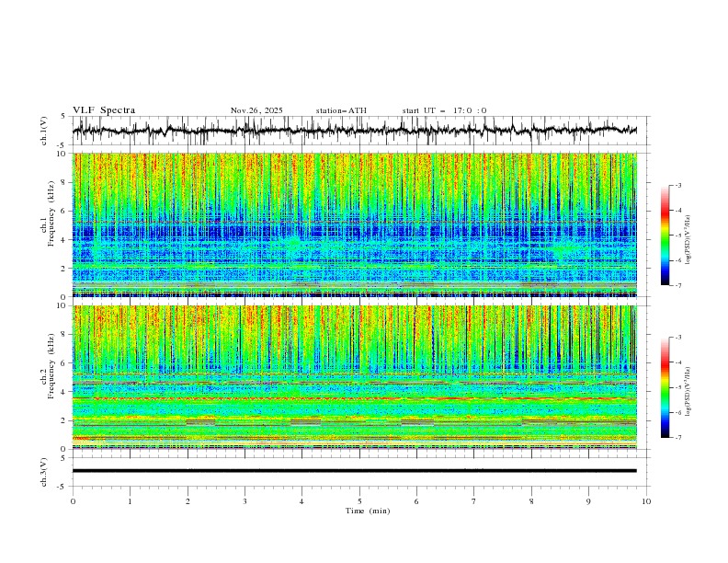Click the "2" tick on the time axis

[188, 501]
